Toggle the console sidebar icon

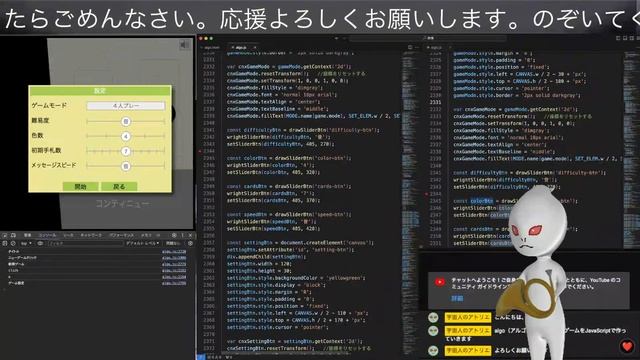click(5, 243)
